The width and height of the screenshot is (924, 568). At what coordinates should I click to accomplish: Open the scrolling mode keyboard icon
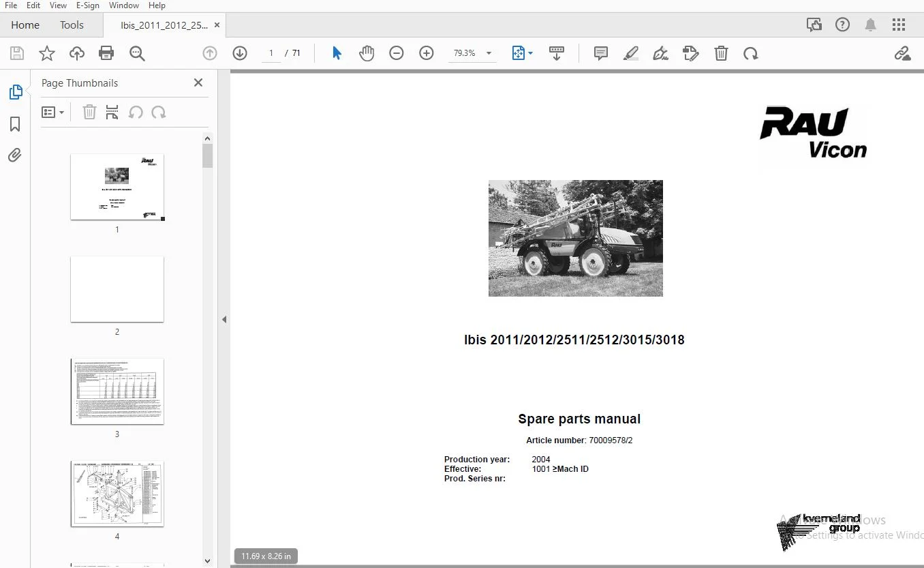[557, 53]
